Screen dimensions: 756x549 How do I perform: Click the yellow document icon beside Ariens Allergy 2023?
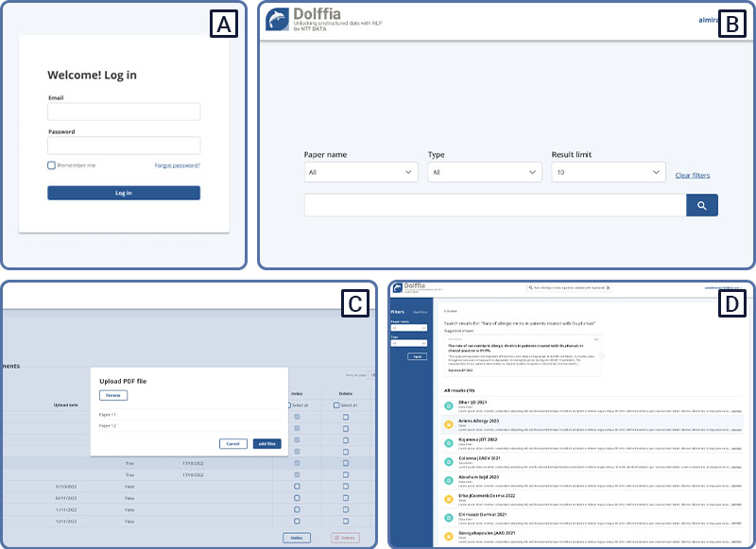tap(448, 422)
